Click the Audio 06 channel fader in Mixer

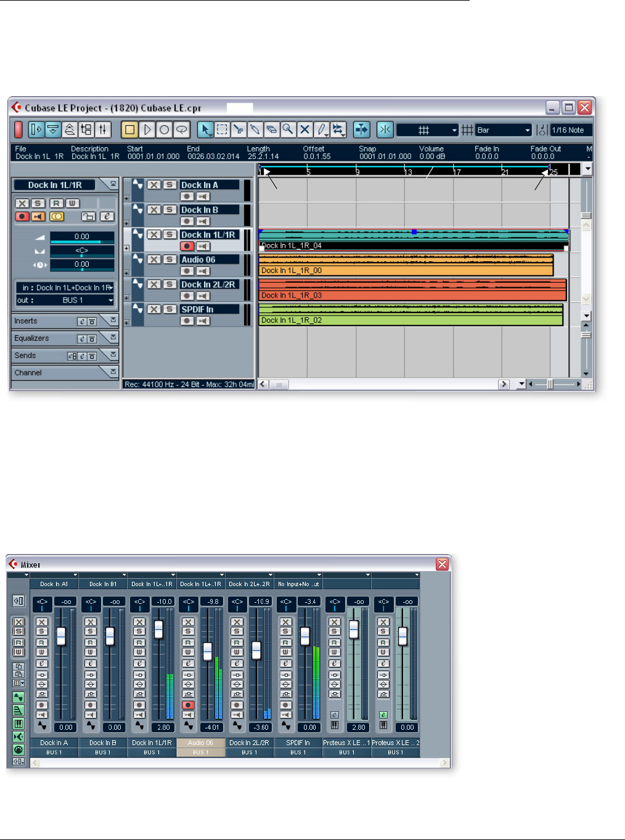[x=207, y=651]
